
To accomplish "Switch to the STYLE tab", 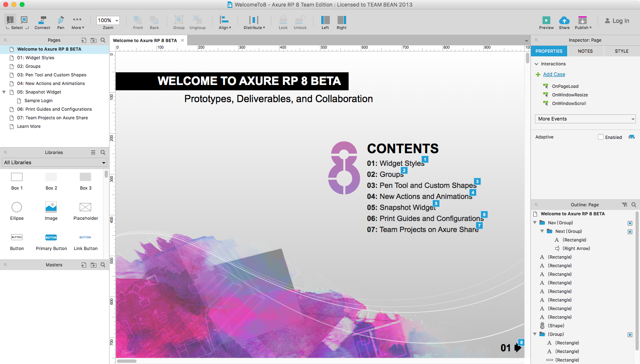I will 622,51.
